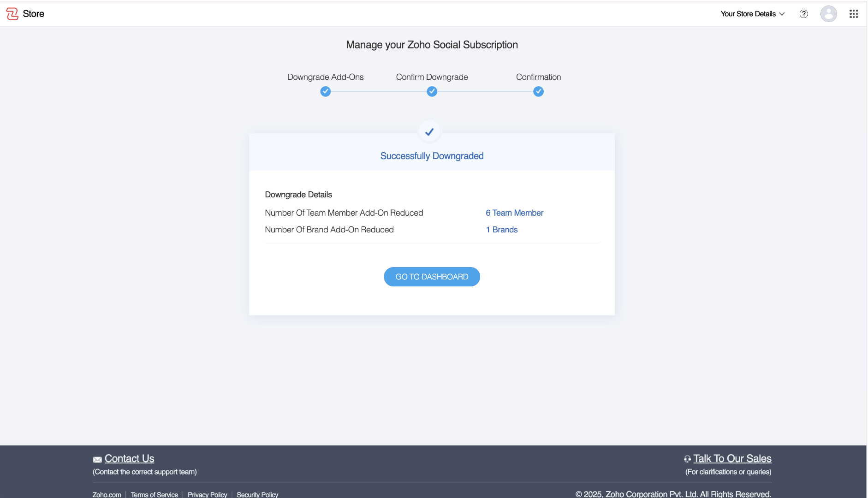Click the Confirmation step checkmark
Image resolution: width=868 pixels, height=498 pixels.
539,92
